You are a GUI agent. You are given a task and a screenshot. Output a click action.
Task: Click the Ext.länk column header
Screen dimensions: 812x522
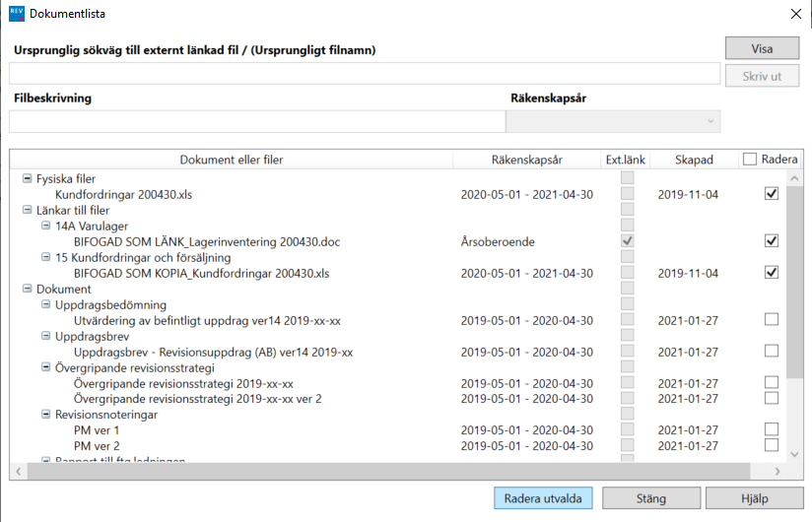[625, 160]
